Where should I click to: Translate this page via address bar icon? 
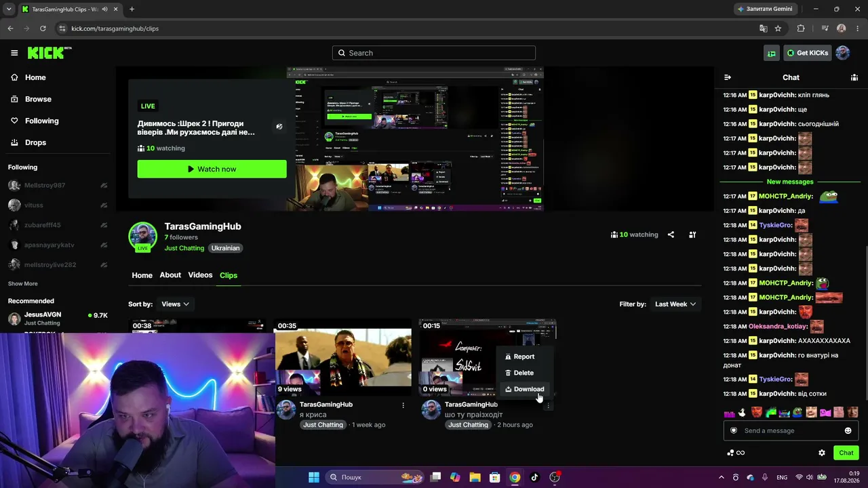tap(764, 28)
